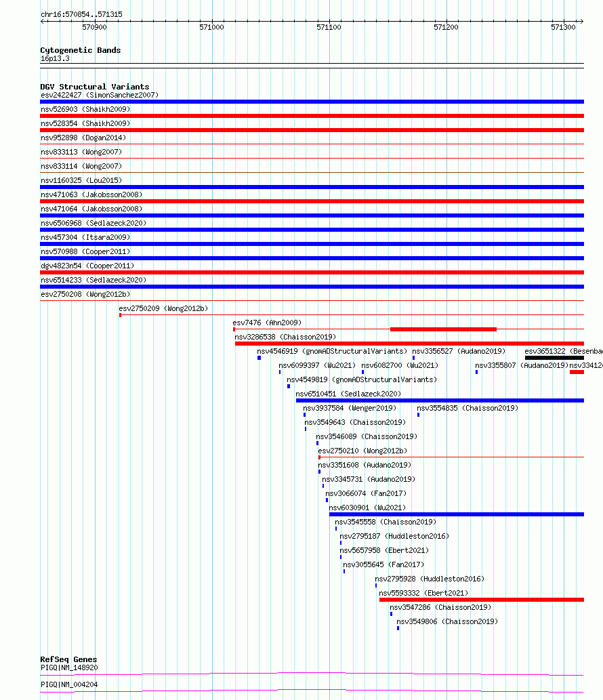Viewport: 603px width, 700px height.
Task: Select esv2750209 (Wong2012b) label
Action: coord(163,309)
